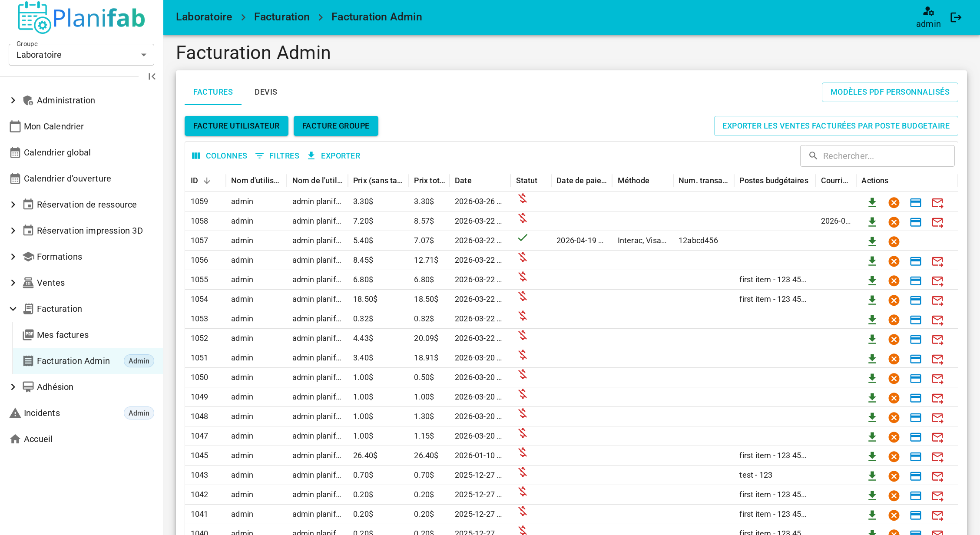This screenshot has height=535, width=980.
Task: Open Mes factures in sidebar
Action: tap(63, 335)
